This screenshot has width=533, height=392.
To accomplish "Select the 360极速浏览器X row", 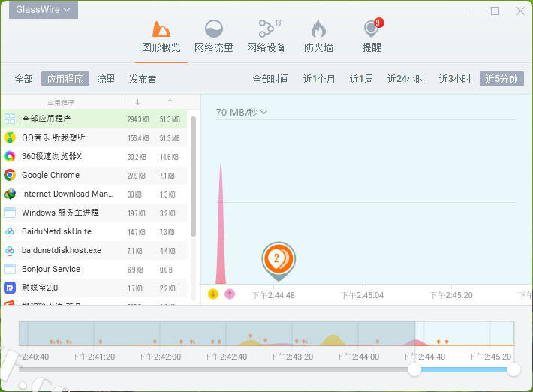I will [94, 156].
